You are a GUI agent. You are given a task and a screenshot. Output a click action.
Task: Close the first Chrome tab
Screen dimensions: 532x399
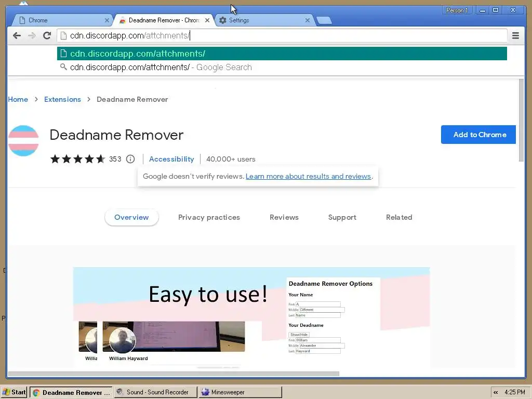pyautogui.click(x=107, y=20)
